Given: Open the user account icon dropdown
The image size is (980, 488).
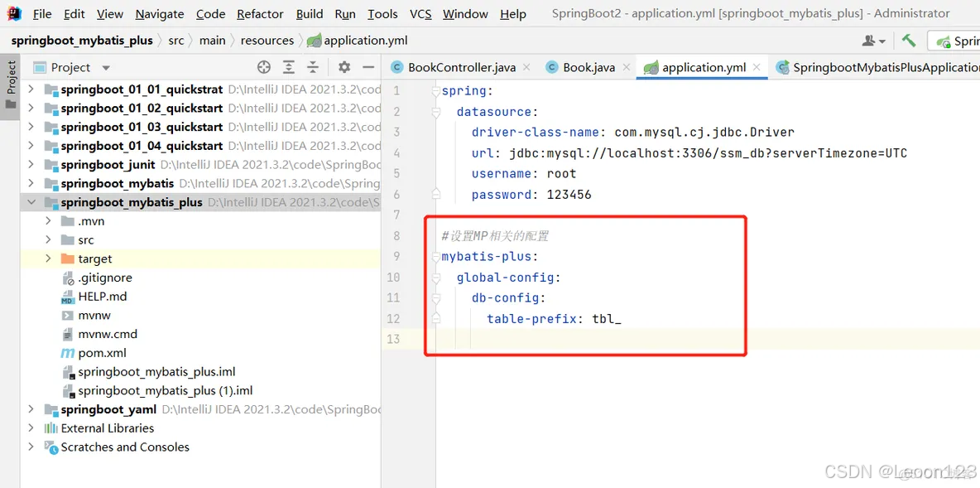Looking at the screenshot, I should coord(874,41).
